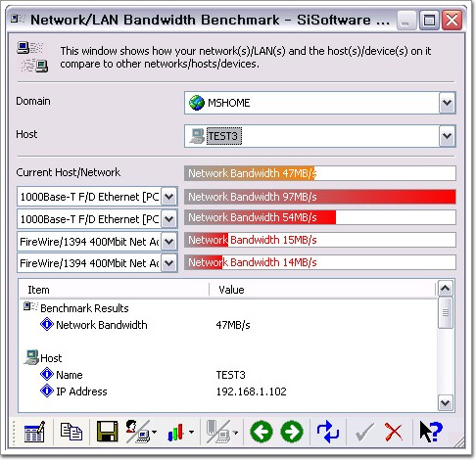Expand the first 1000Base-T Ethernet reference dropdown
Image resolution: width=476 pixels, height=460 pixels.
click(x=169, y=197)
